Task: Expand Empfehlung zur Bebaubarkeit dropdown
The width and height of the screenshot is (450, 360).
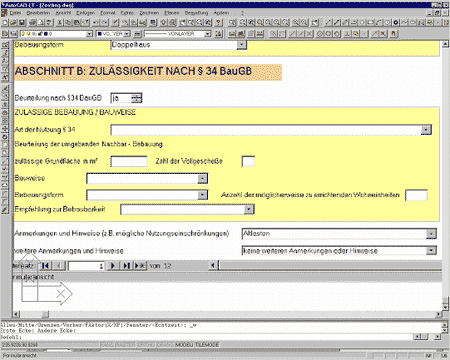Action: pyautogui.click(x=249, y=209)
